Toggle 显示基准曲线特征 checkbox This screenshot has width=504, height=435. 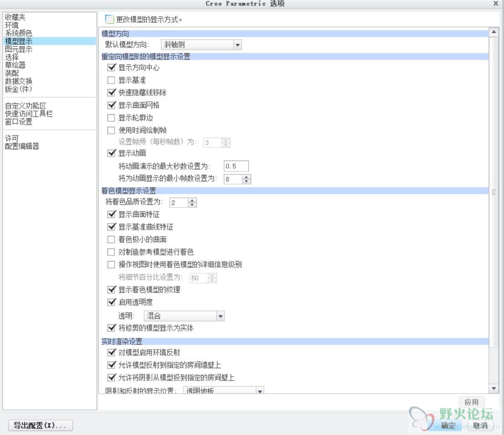[111, 227]
